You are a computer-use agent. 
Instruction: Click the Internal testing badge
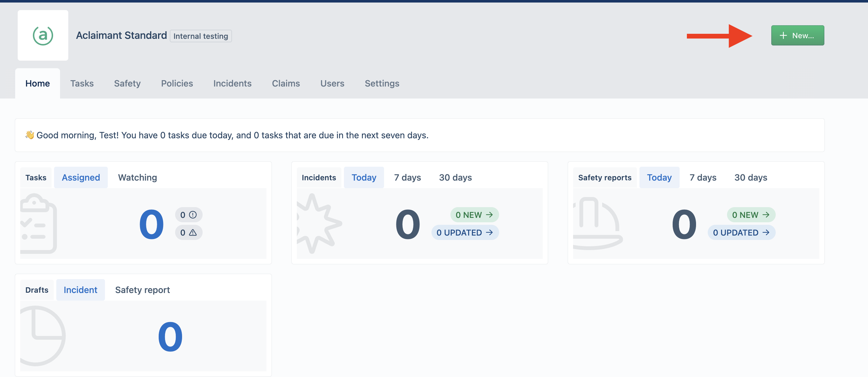point(201,36)
